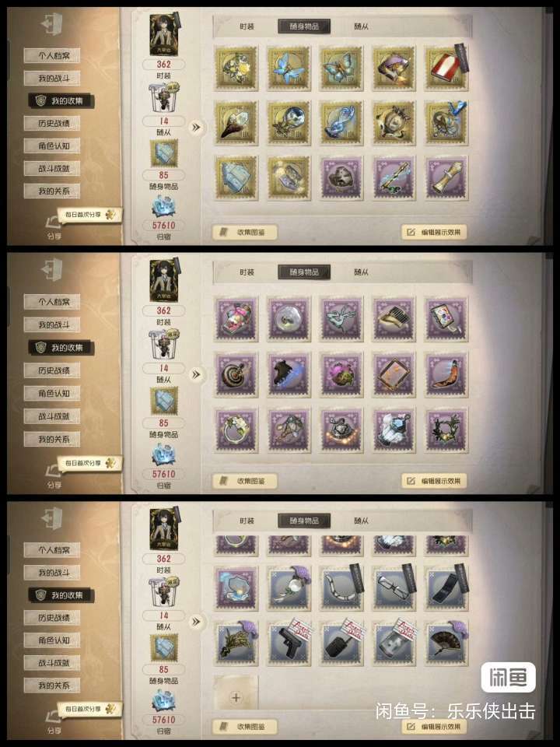
Task: Expand the double-arrow panel in bottom screenshot
Action: (x=196, y=622)
